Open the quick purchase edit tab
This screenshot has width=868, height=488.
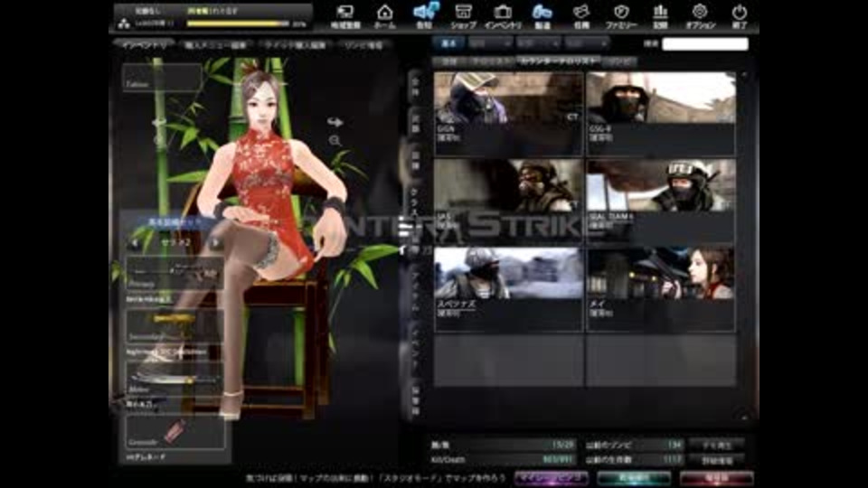coord(295,45)
